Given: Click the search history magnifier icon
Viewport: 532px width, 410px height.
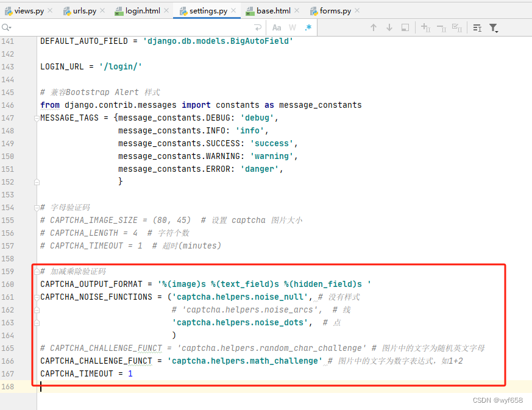Looking at the screenshot, I should 5,27.
